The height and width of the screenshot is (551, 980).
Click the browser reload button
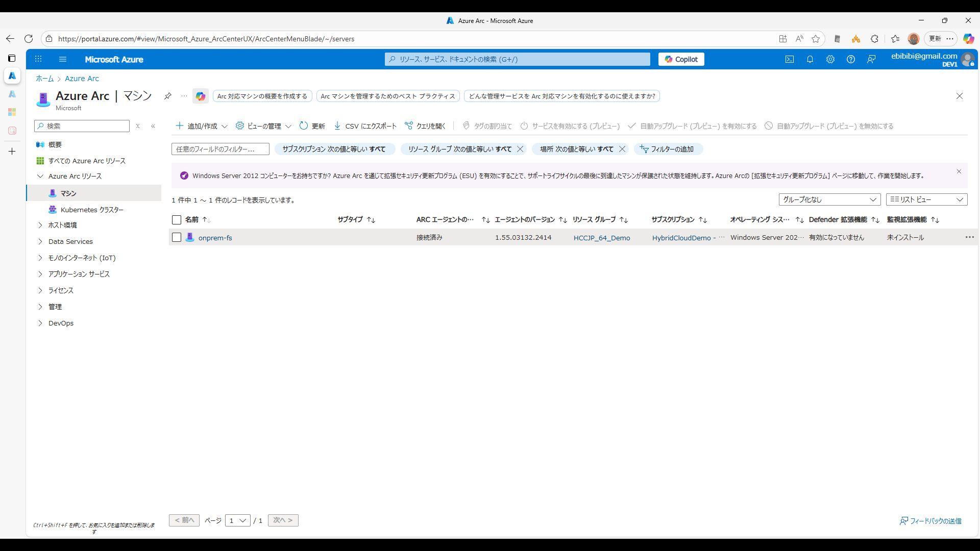(29, 39)
